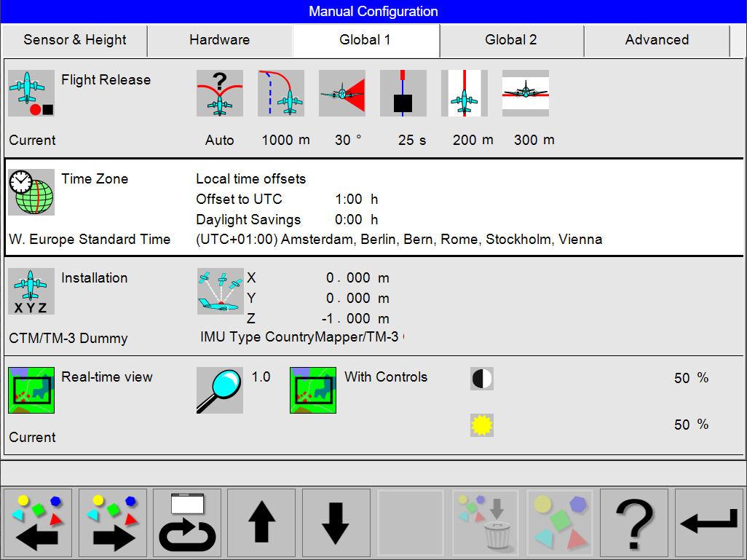Open the Global 2 tab
Viewport: 747px width, 560px height.
point(511,40)
